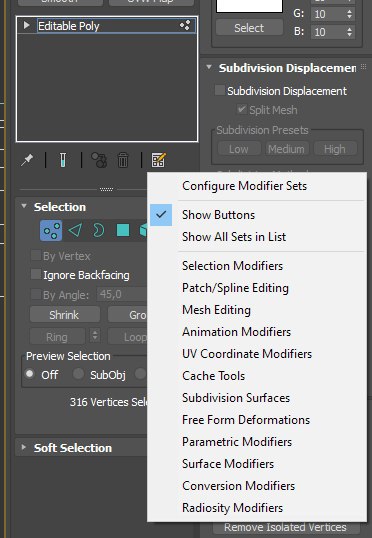
Task: Select Vertex sub-object level icon
Action: (51, 230)
